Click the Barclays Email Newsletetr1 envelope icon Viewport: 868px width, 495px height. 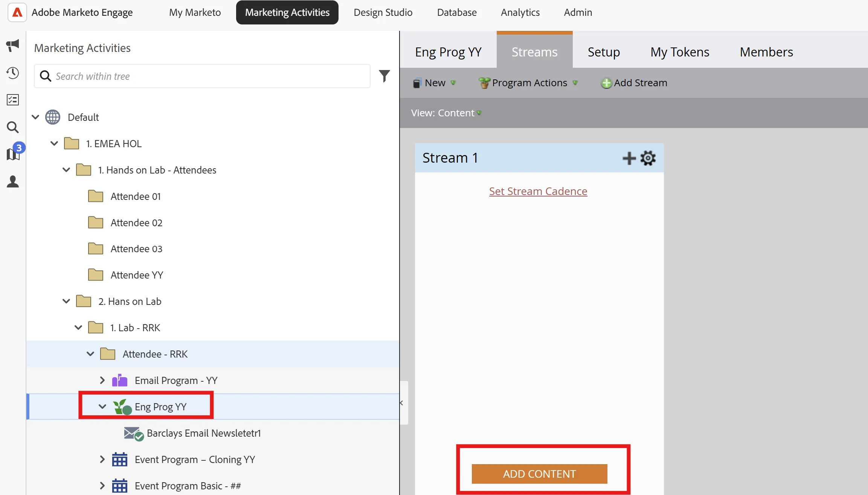tap(134, 434)
